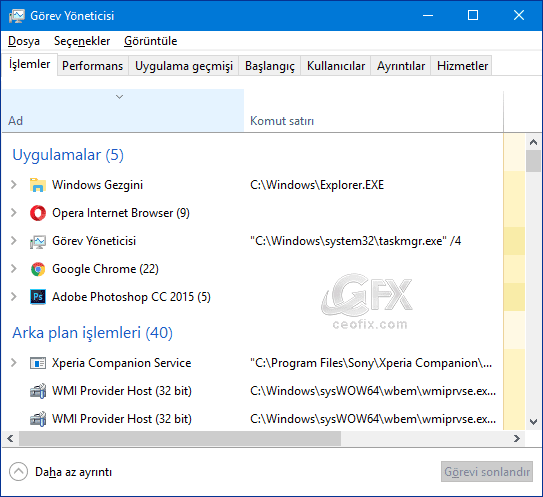
Task: Select the Xperia Companion Program Files path
Action: click(371, 363)
